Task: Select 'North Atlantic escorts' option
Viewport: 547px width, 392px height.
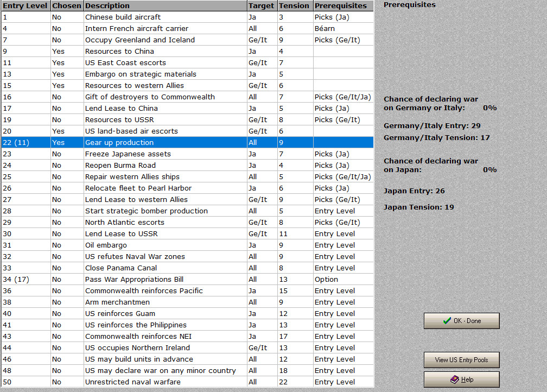Action: pyautogui.click(x=187, y=223)
